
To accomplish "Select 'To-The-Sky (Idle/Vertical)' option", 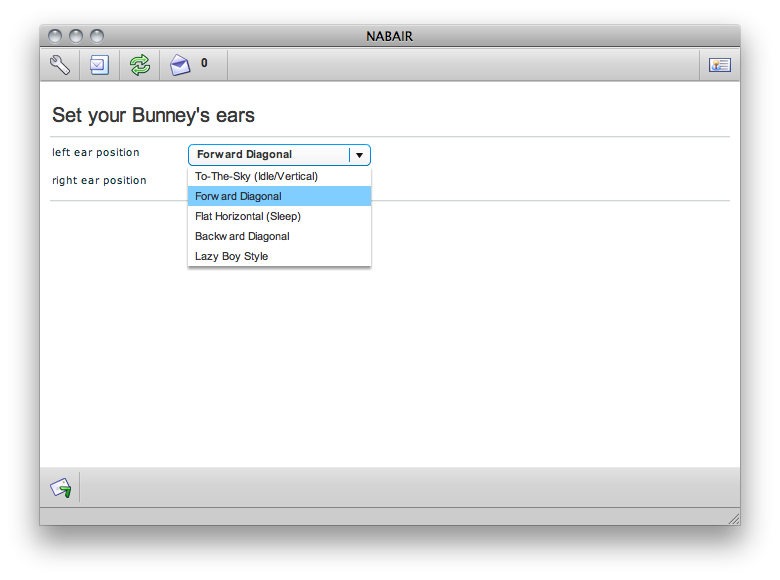I will (257, 176).
